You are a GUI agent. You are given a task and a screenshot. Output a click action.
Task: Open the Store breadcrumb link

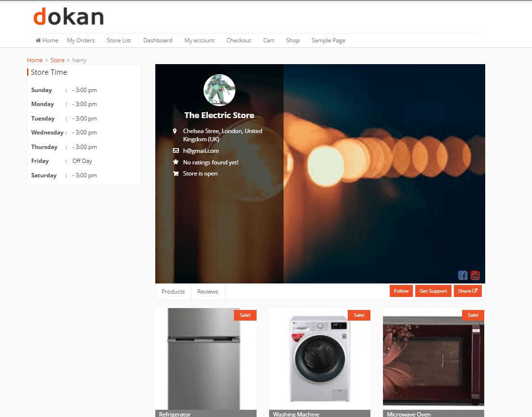pos(57,60)
